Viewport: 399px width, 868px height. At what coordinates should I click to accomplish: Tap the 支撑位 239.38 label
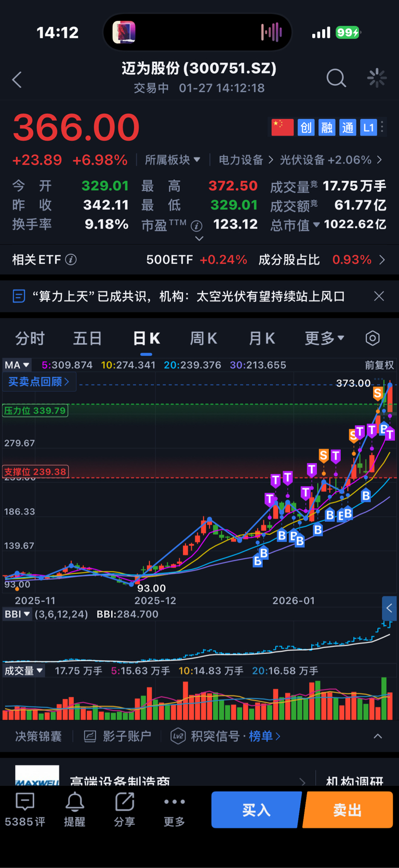point(35,472)
